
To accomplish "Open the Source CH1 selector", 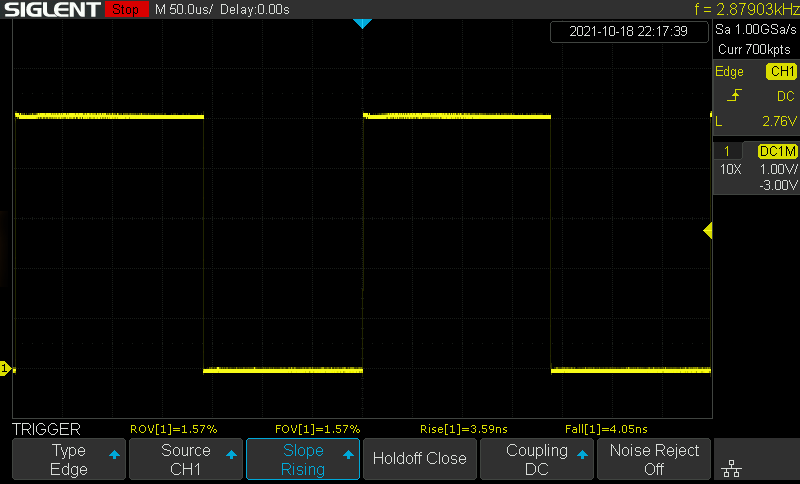I will coord(186,459).
